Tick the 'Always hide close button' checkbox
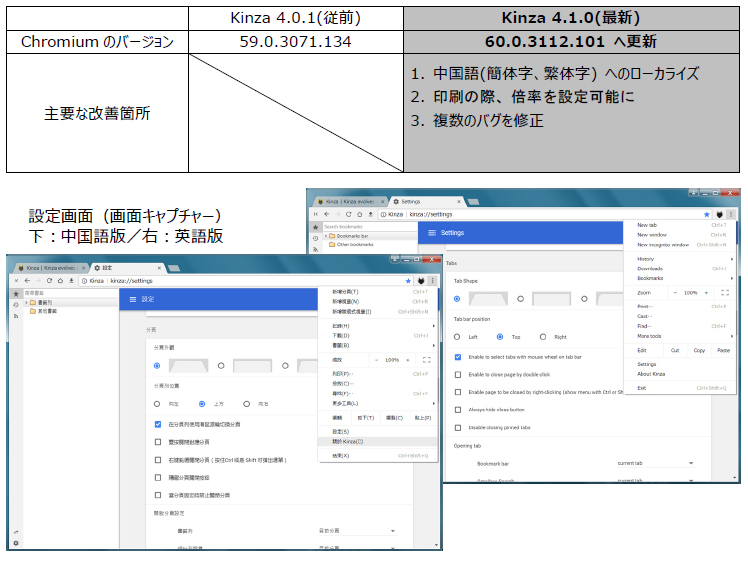This screenshot has width=748, height=564. (x=458, y=409)
